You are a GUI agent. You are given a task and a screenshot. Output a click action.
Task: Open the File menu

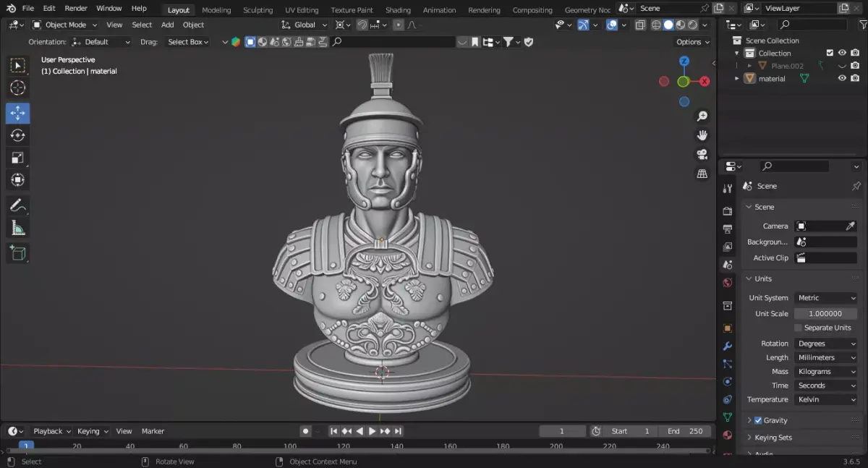tap(27, 9)
